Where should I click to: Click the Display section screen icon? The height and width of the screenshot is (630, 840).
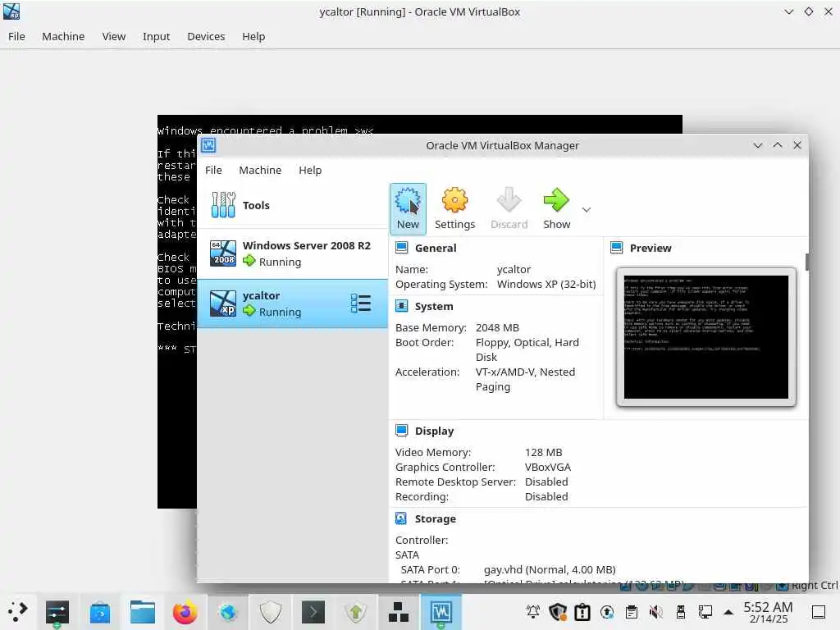[x=401, y=430]
